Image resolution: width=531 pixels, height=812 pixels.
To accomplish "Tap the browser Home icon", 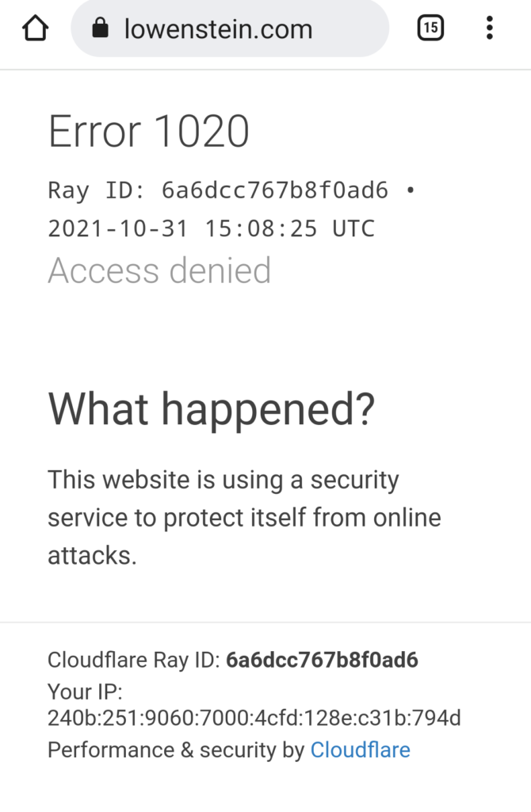I will [x=35, y=28].
